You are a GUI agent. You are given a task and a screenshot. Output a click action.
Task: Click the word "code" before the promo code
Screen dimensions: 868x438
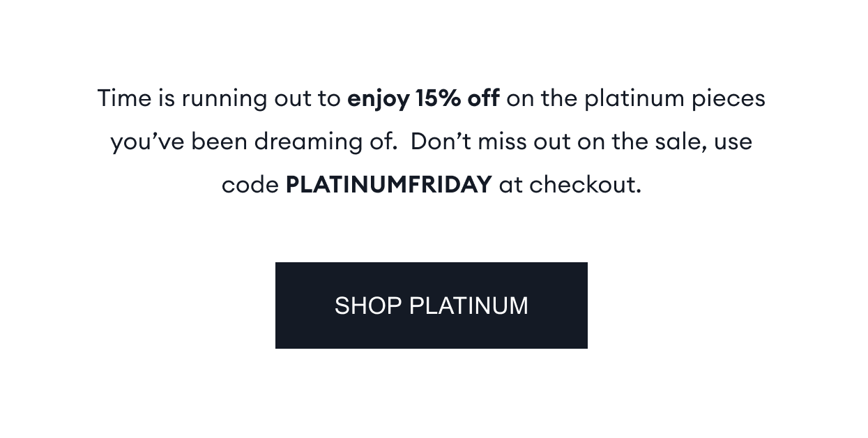(x=250, y=185)
